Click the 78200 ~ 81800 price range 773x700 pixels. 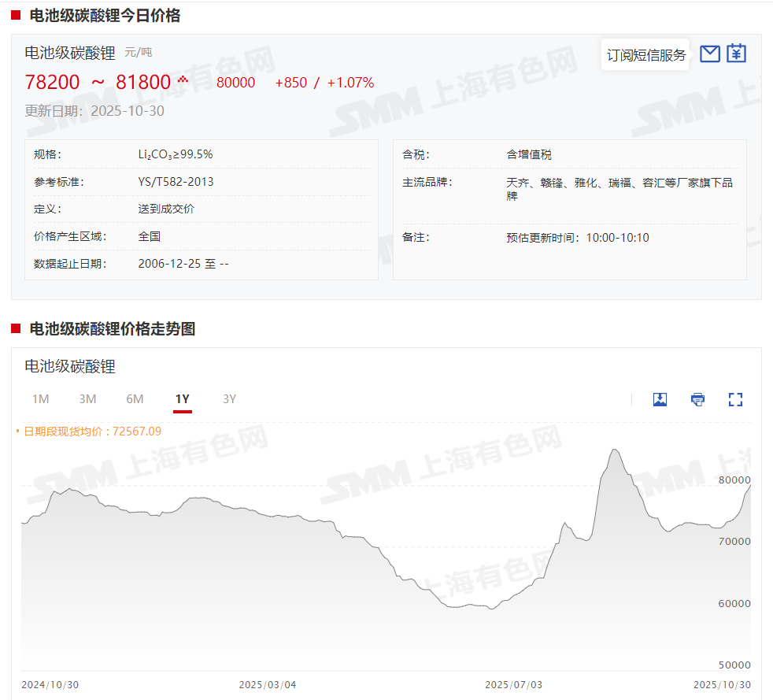coord(98,82)
